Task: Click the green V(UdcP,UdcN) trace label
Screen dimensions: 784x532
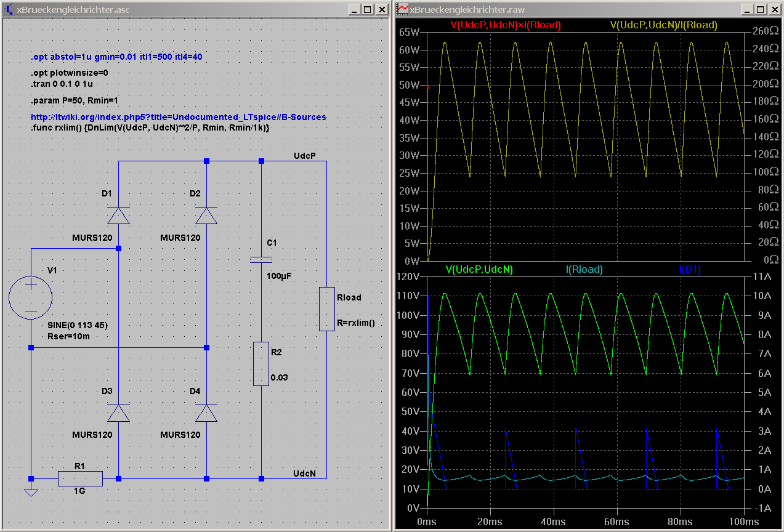Action: click(x=479, y=269)
